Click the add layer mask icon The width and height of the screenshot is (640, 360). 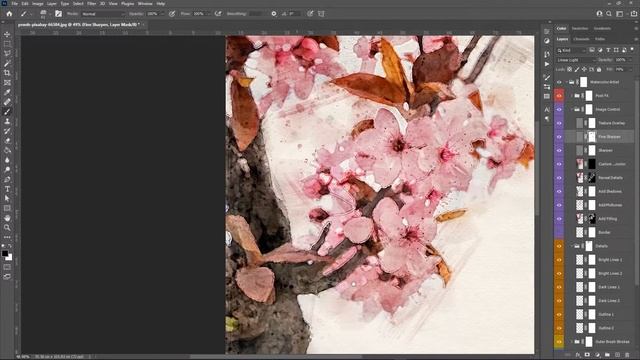[x=587, y=355]
